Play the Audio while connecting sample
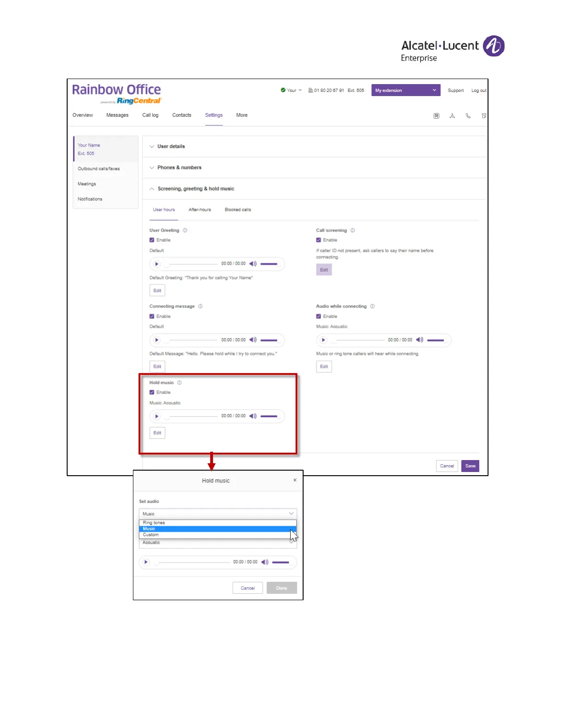Viewport: 563px width, 728px height. point(323,340)
